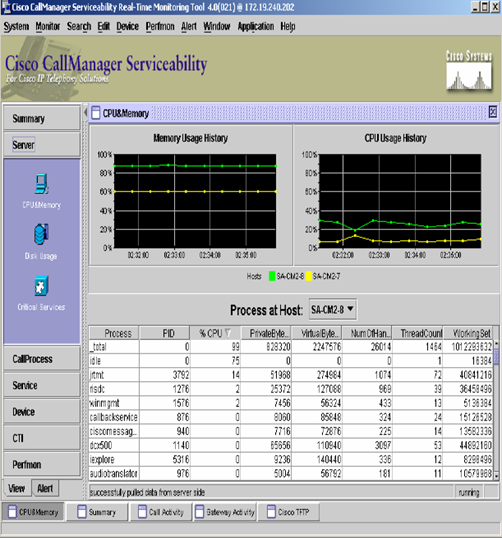Click the process table scroll-down arrow

[x=496, y=476]
